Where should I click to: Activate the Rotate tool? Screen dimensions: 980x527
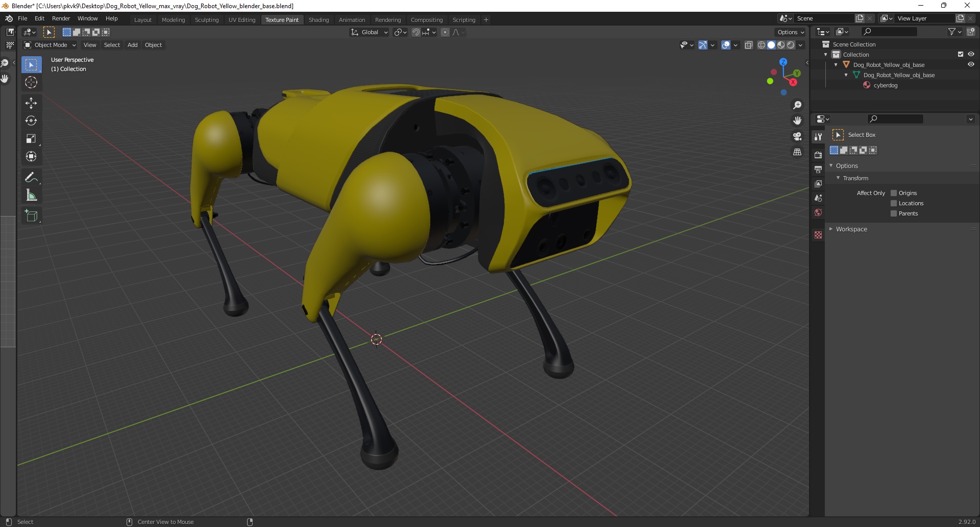coord(31,121)
